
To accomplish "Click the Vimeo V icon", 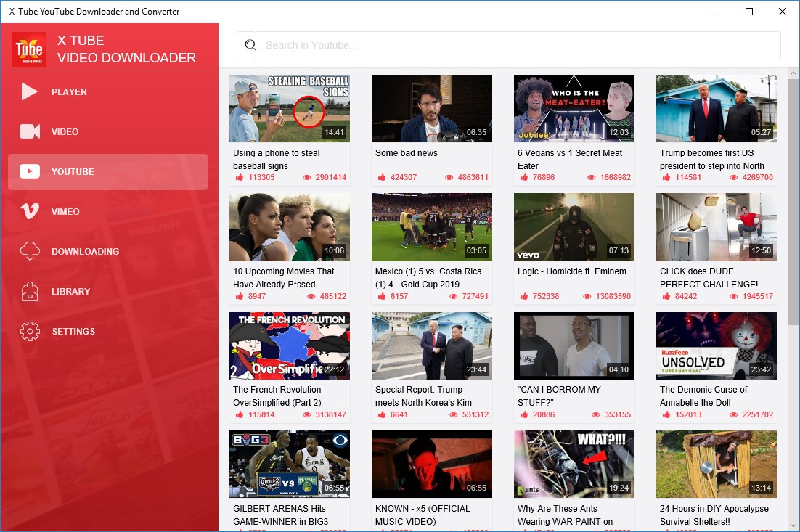I will click(x=30, y=211).
